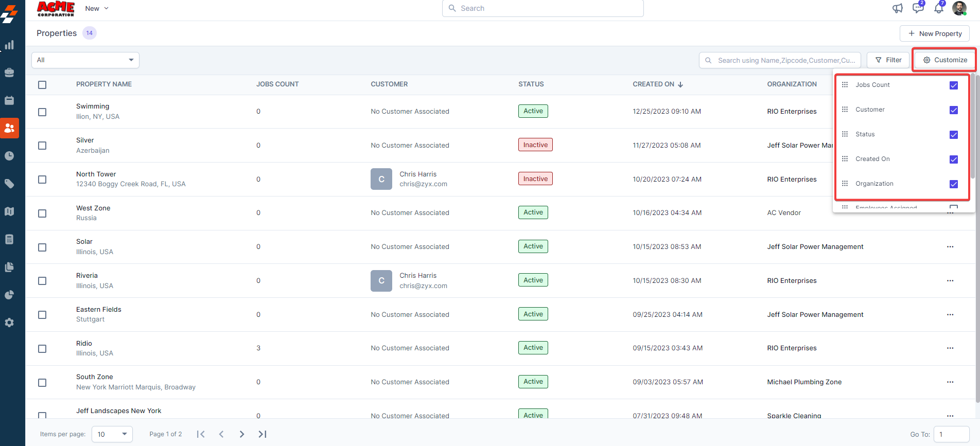Uncheck the Jobs Count column checkbox

tap(953, 85)
